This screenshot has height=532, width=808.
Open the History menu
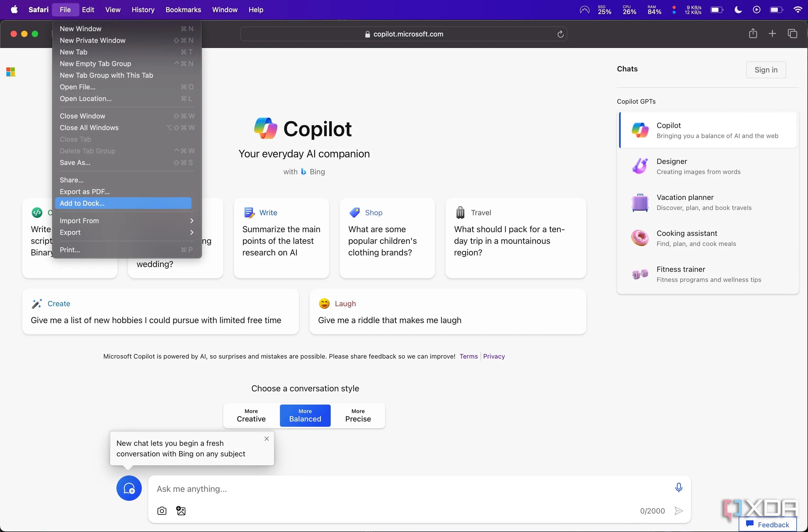click(x=143, y=10)
